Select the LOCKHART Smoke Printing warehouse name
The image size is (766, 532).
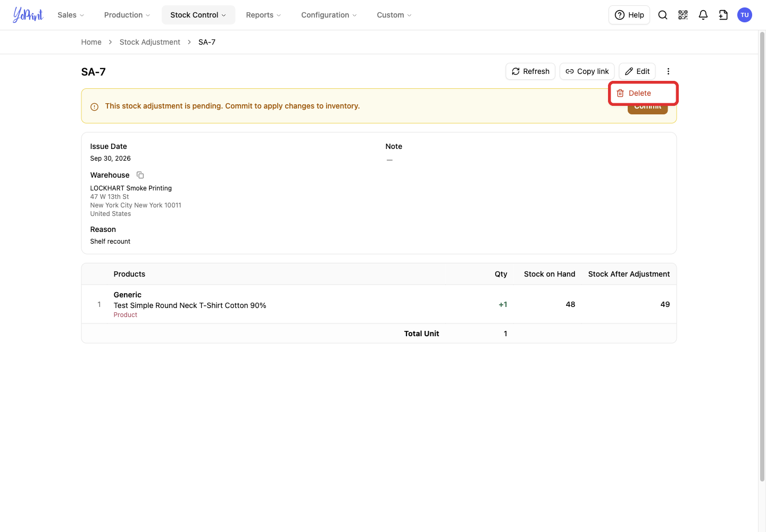[x=131, y=188]
